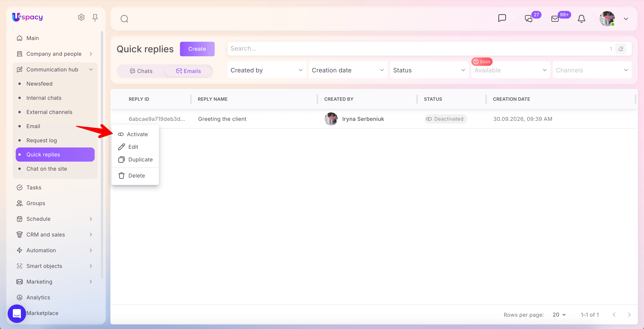Viewport: 644px width, 329px height.
Task: Open the Status filter dropdown
Action: point(429,70)
